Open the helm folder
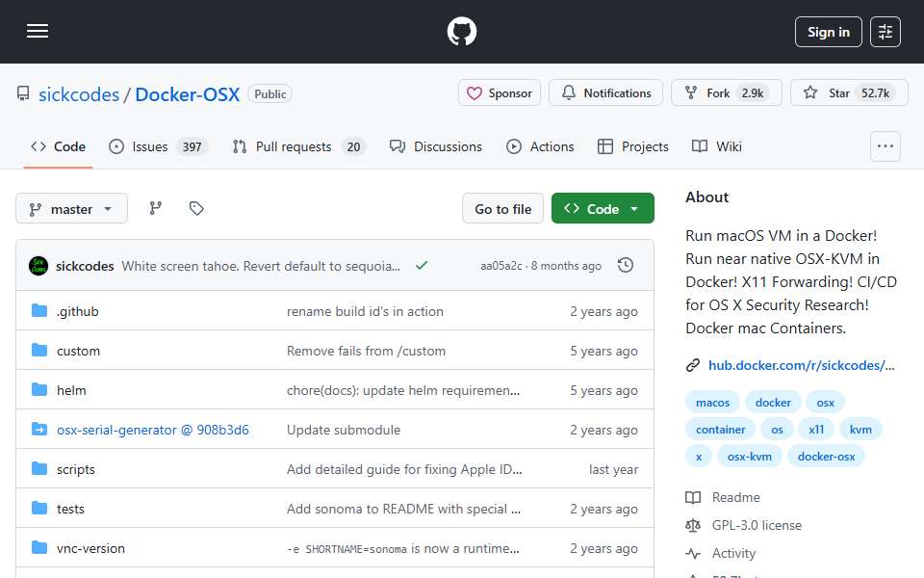The image size is (924, 578). point(71,390)
